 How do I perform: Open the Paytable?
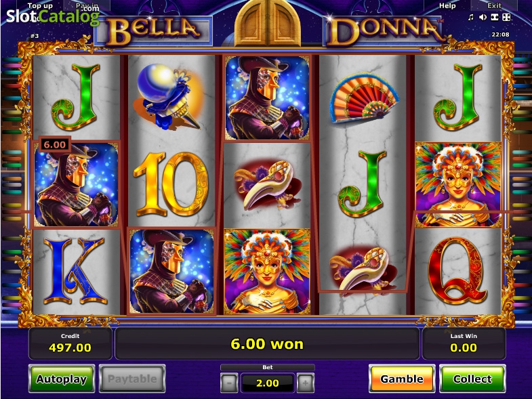132,379
